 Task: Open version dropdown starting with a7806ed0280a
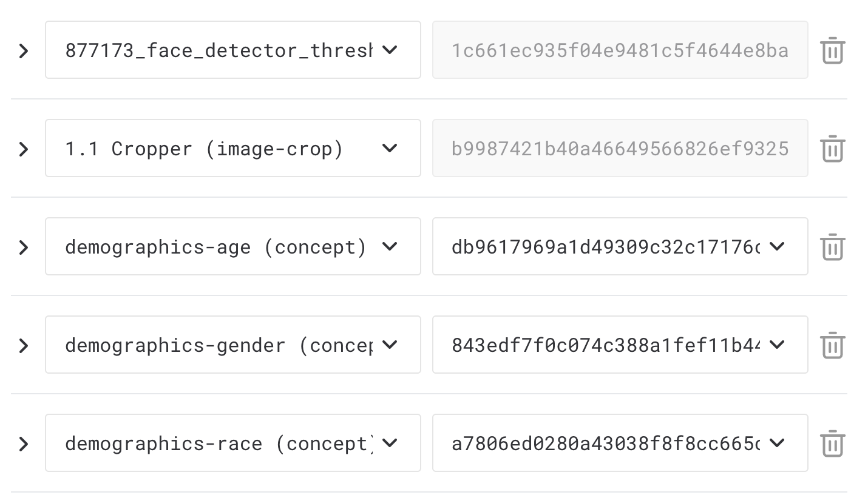point(620,443)
